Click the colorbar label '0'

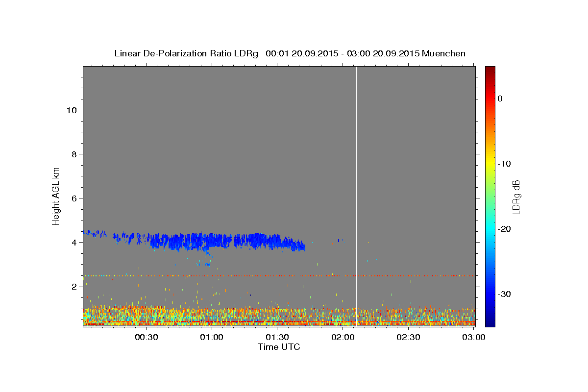tap(500, 98)
